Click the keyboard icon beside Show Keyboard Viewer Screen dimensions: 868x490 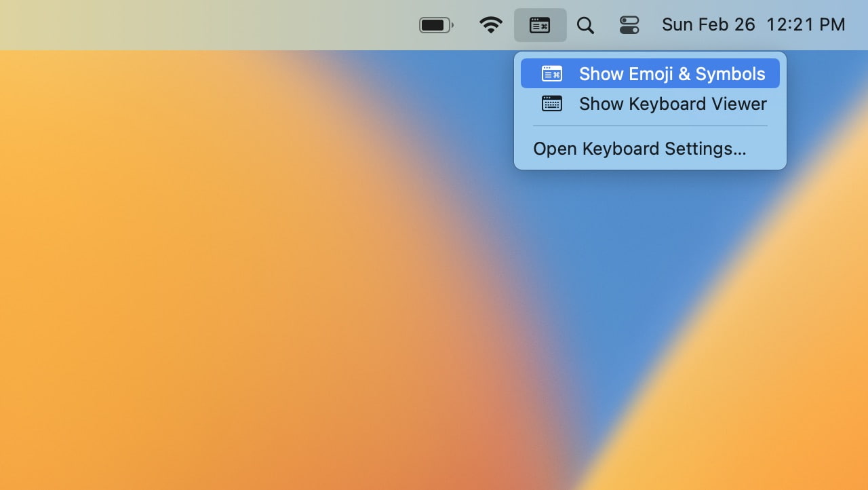(x=551, y=103)
